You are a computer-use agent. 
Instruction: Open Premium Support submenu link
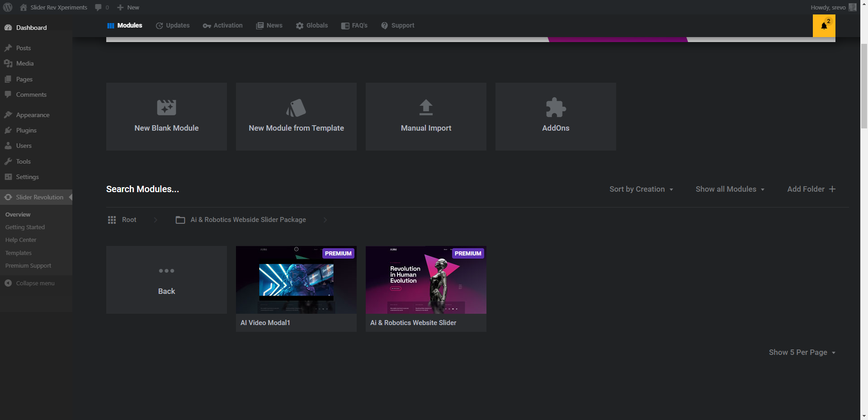pyautogui.click(x=28, y=265)
